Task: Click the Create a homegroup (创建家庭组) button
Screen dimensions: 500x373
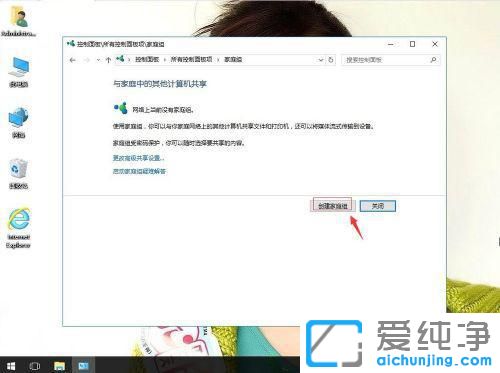Action: tap(333, 206)
